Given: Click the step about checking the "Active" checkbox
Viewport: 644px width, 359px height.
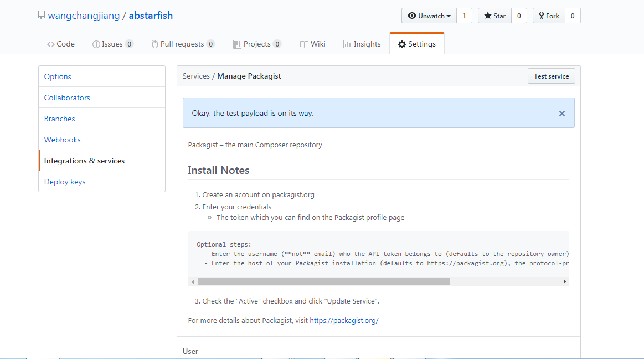Looking at the screenshot, I should tap(291, 301).
